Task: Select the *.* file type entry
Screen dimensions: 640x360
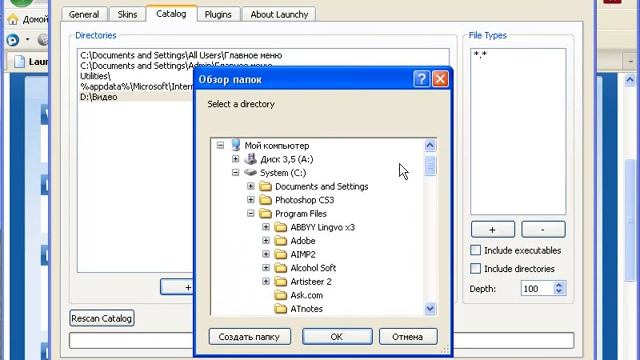Action: (480, 54)
